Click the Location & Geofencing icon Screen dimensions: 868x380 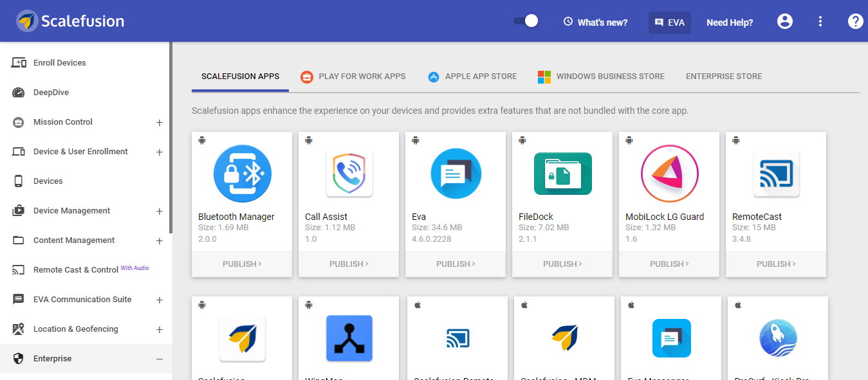tap(19, 329)
